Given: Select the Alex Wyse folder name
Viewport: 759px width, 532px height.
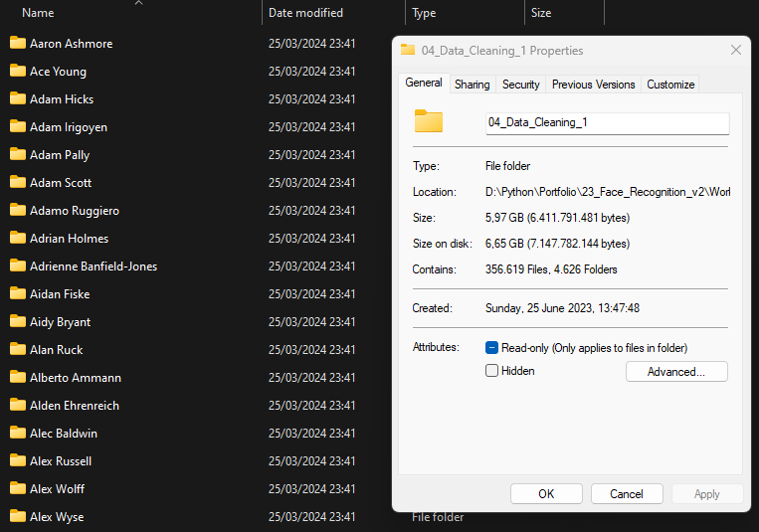Looking at the screenshot, I should [x=57, y=517].
